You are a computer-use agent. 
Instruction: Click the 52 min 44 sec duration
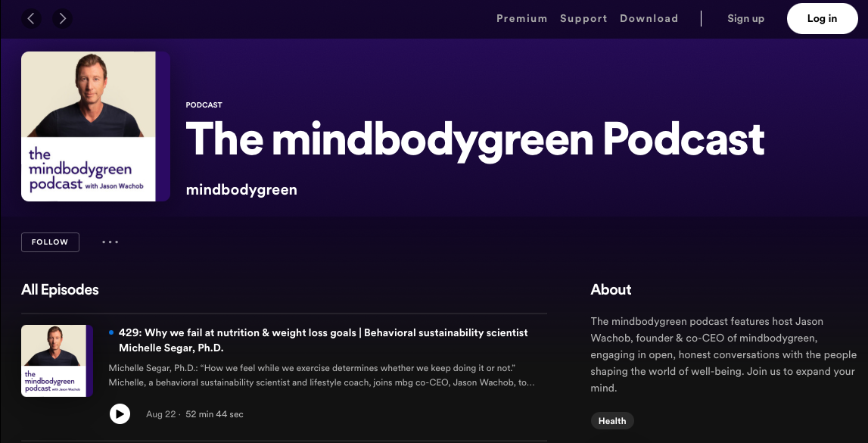pos(214,414)
